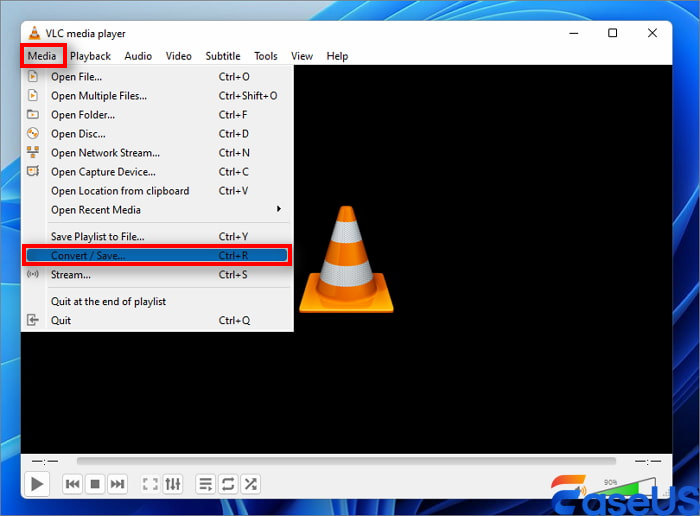
Task: Click the Open Network Stream icon
Action: click(33, 152)
